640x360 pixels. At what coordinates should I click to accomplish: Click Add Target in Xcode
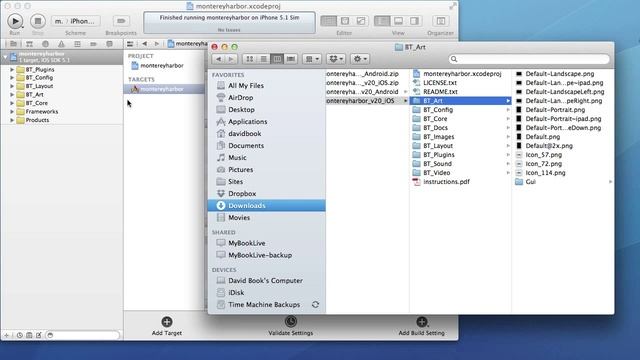(167, 326)
